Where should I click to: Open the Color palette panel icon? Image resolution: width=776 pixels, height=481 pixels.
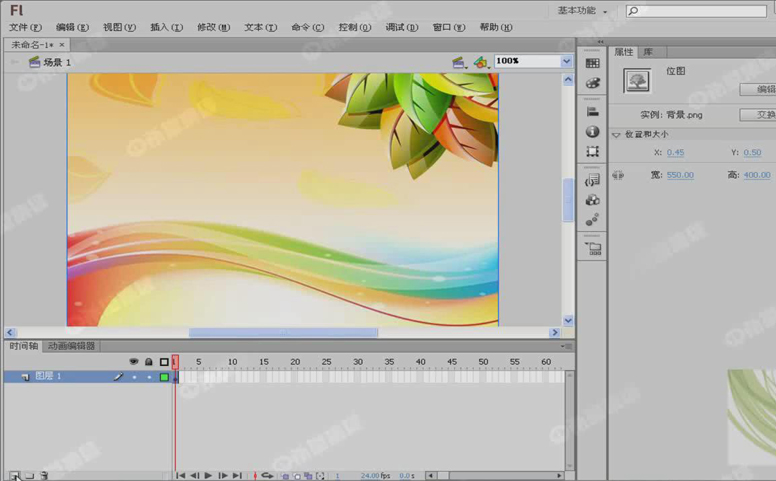tap(593, 84)
